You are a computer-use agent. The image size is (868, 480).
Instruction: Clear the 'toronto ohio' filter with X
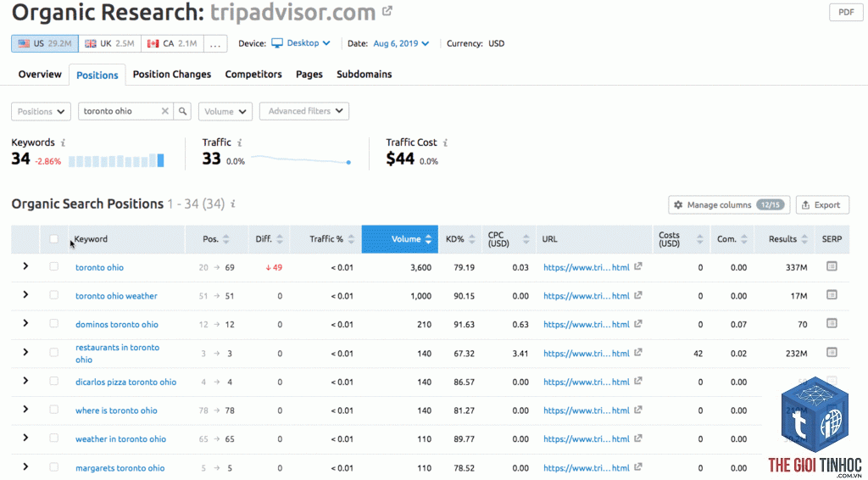point(165,111)
